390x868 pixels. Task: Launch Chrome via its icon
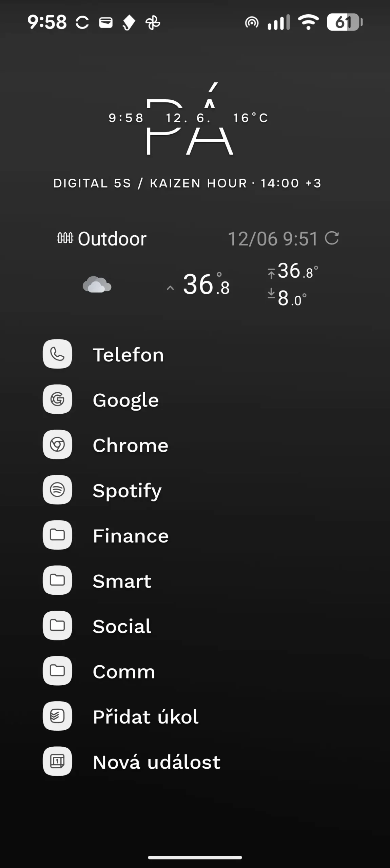tap(57, 445)
